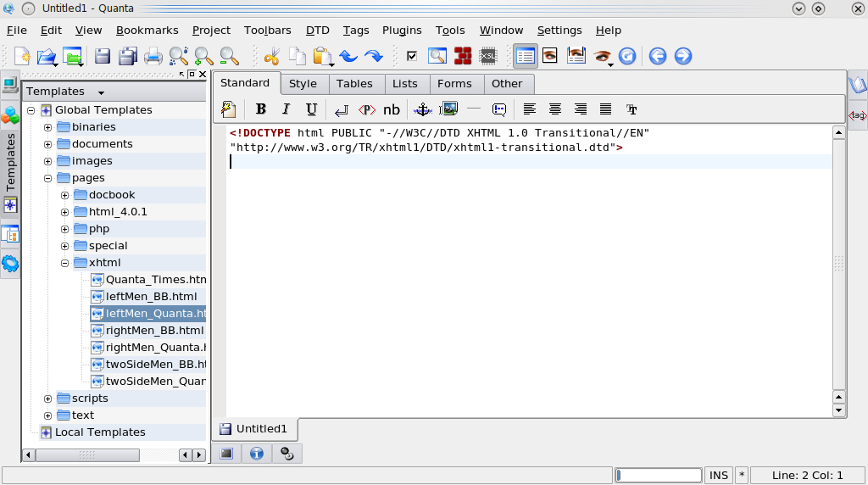
Task: Select rightMen_BB.html template
Action: click(x=154, y=331)
